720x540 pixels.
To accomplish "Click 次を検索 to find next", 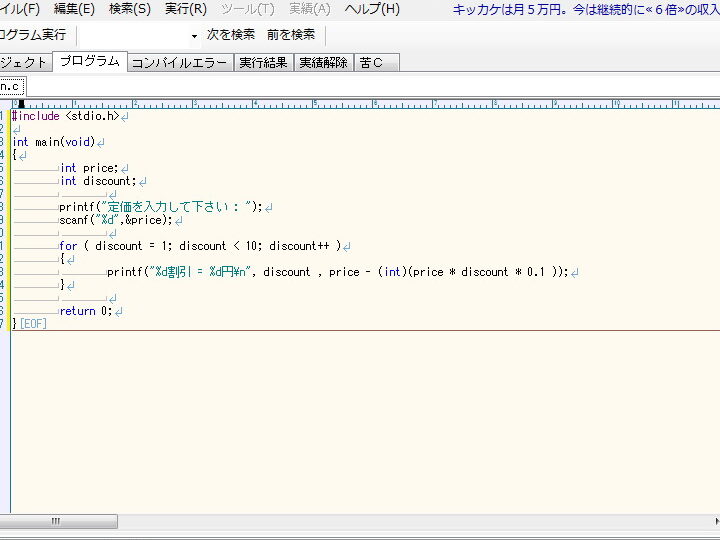I will click(x=230, y=35).
